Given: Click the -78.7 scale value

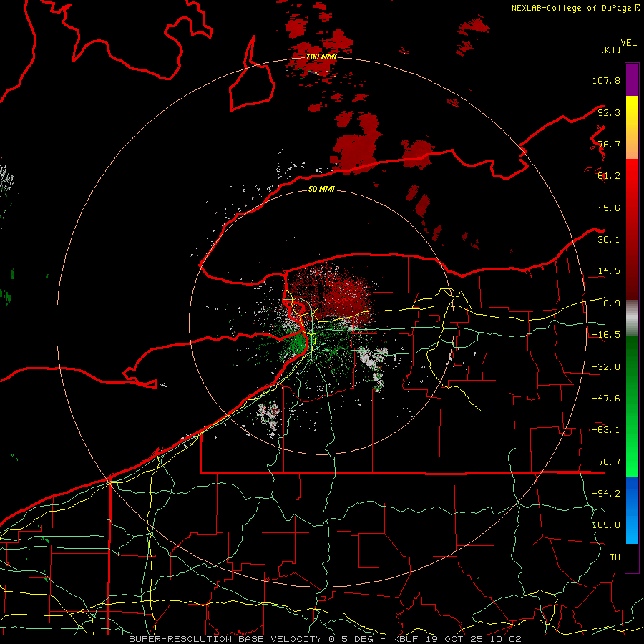Looking at the screenshot, I should click(x=606, y=462).
